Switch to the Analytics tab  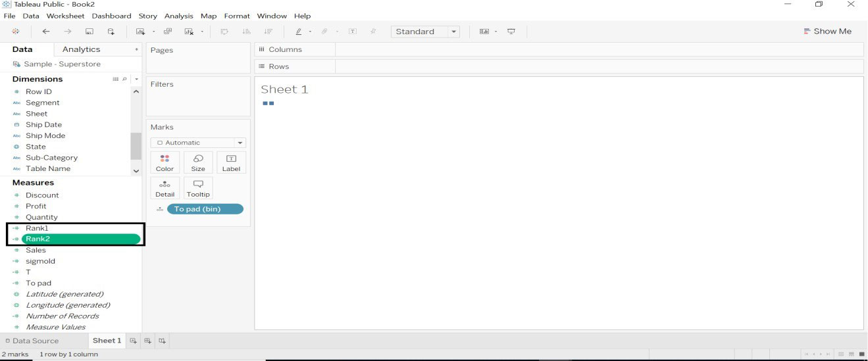pos(81,49)
